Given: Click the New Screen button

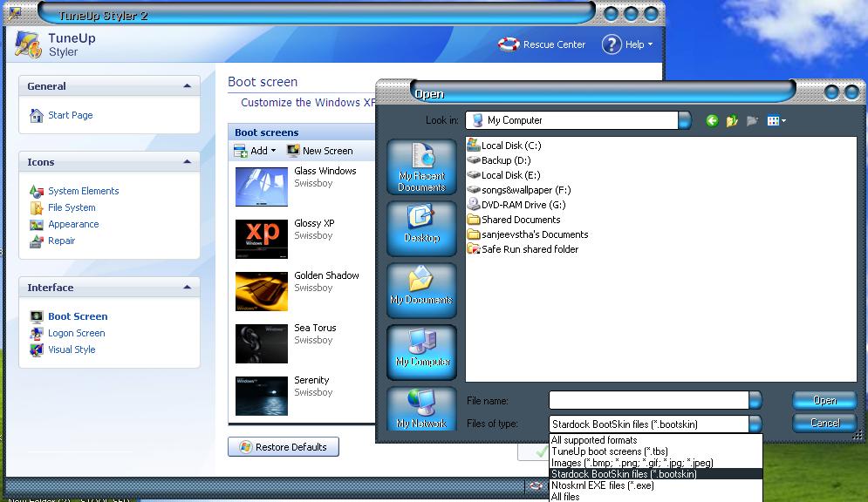Looking at the screenshot, I should (320, 151).
